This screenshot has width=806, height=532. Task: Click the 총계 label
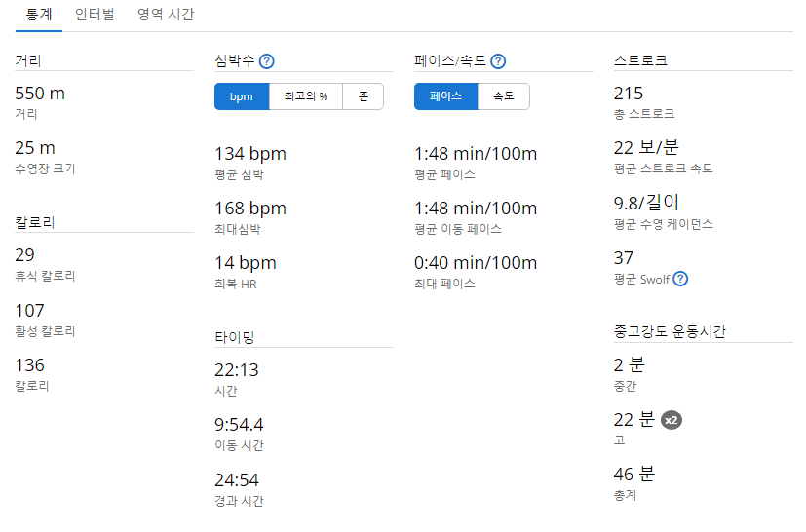(x=625, y=496)
